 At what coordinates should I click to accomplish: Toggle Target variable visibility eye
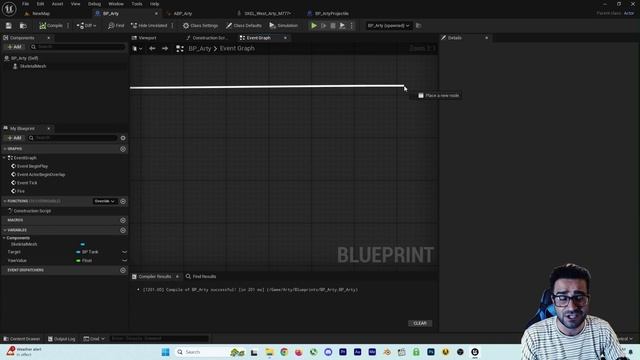124,252
